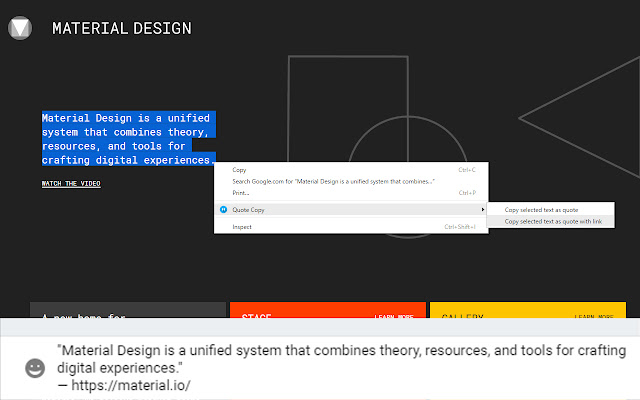Open the gray 'A new home for' card
640x400 pixels.
point(128,310)
